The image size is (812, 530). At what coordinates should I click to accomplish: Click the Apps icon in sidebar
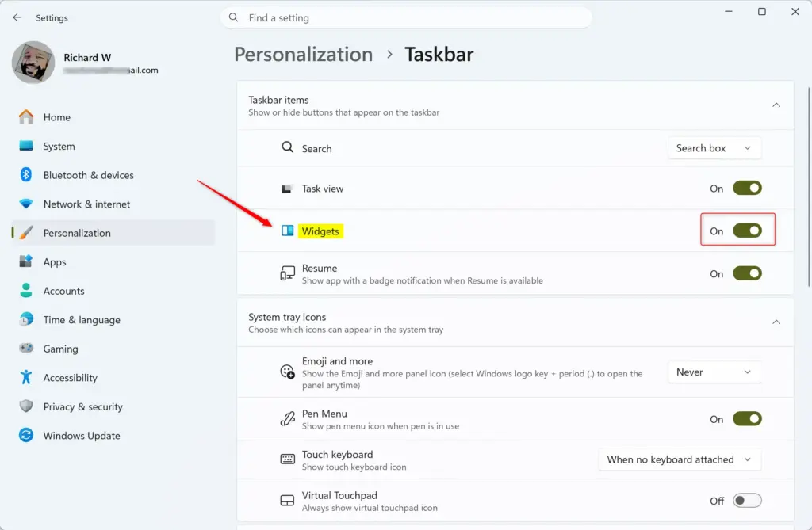pos(26,261)
